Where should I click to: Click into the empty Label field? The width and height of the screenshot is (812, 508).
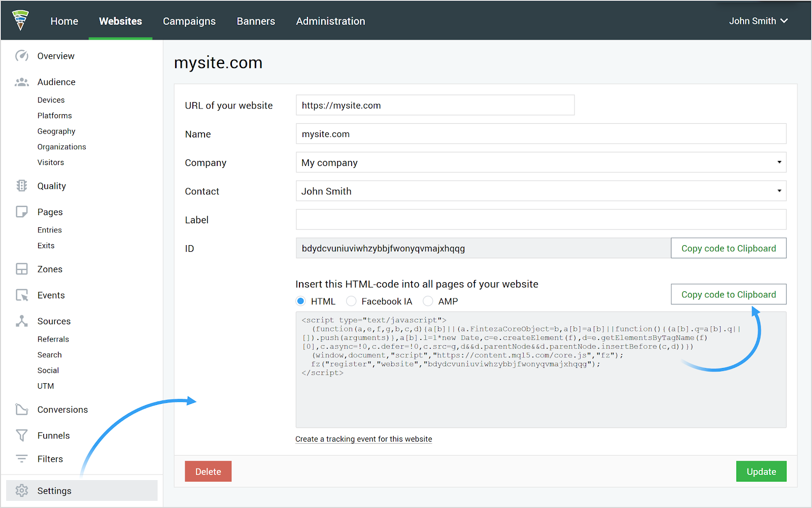coord(540,220)
